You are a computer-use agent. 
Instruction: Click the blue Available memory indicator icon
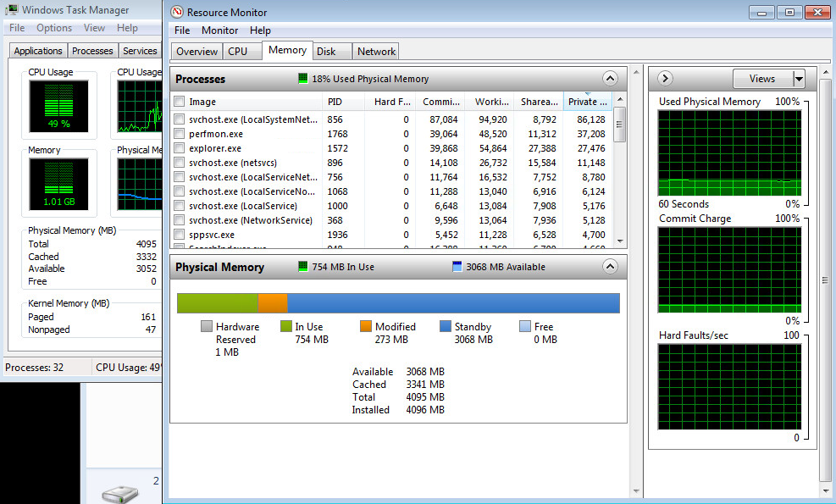[457, 267]
